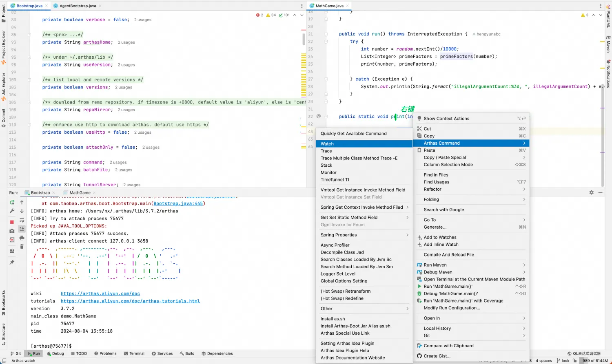Open the Notifications tool window
Screen dimensions: 612x364
(x=608, y=74)
